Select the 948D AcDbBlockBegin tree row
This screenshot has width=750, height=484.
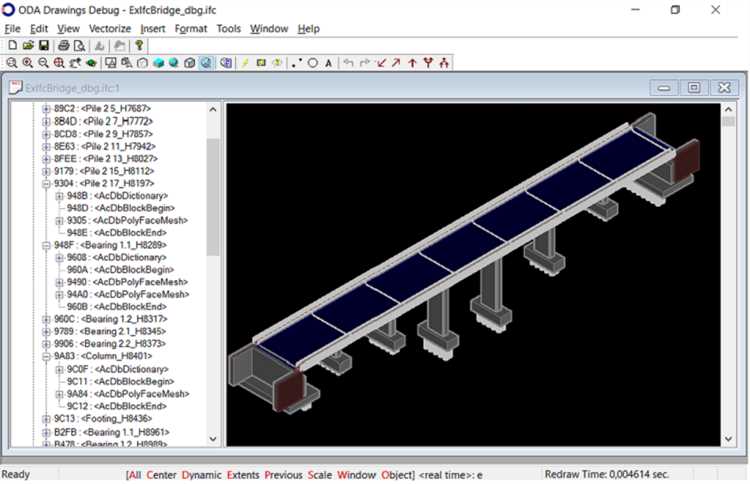coord(121,208)
